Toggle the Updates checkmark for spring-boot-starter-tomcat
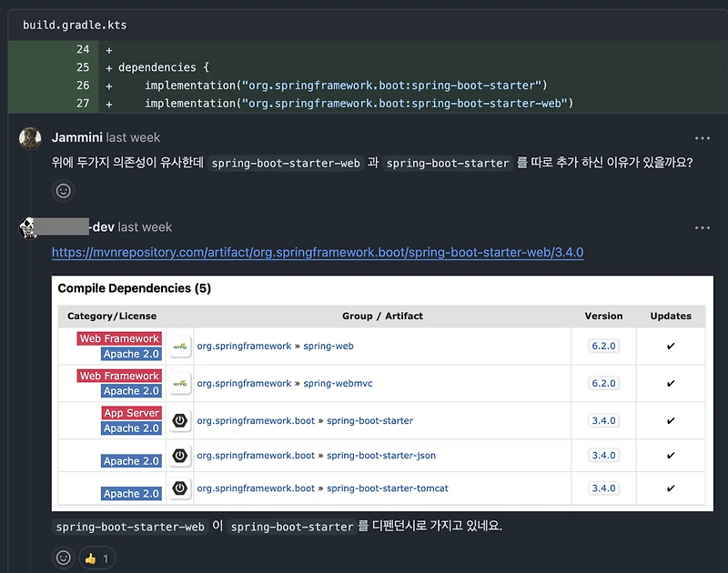The width and height of the screenshot is (728, 573). pyautogui.click(x=671, y=488)
